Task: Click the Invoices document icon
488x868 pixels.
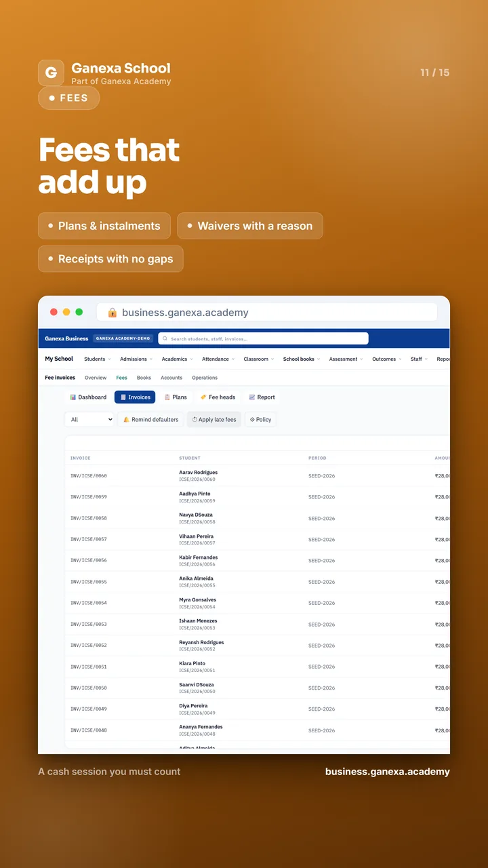Action: [123, 397]
